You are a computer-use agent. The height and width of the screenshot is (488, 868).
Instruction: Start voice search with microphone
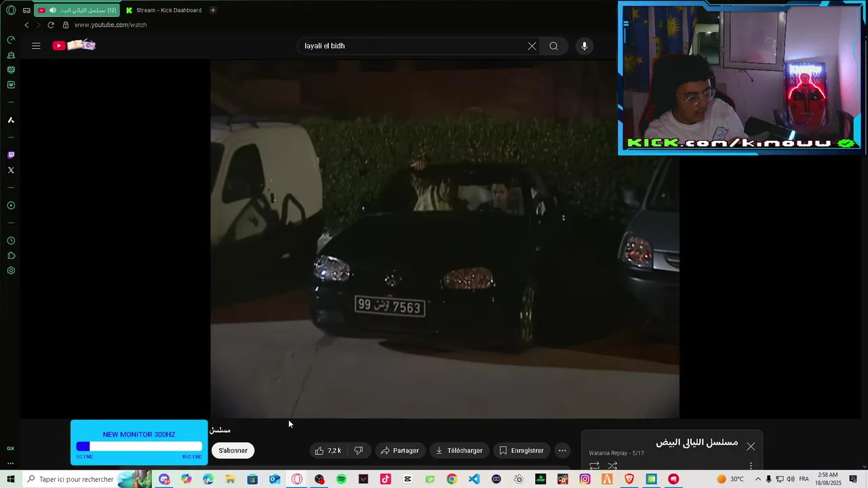click(585, 46)
